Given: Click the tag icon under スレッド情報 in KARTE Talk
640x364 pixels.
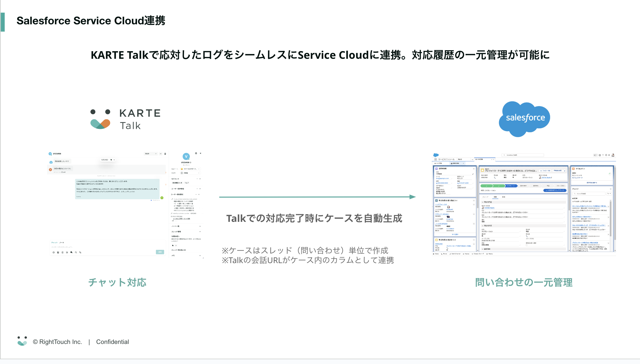Looking at the screenshot, I should (173, 245).
